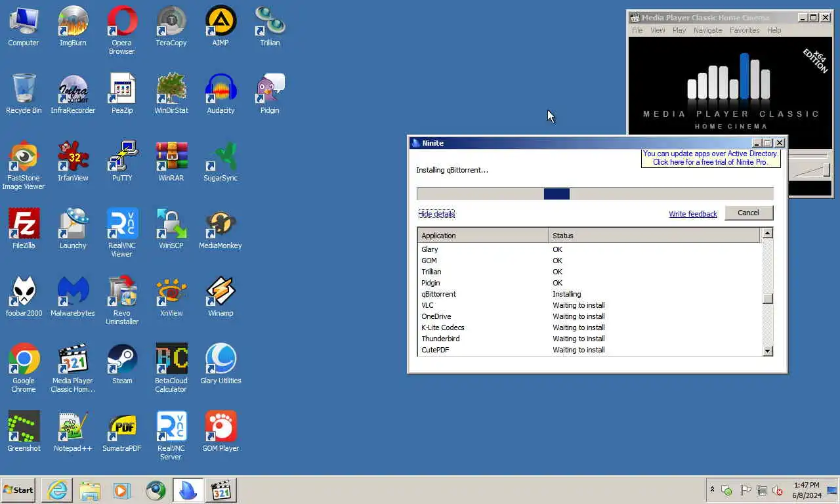This screenshot has width=840, height=504.
Task: Show hidden system tray icons
Action: tap(712, 490)
